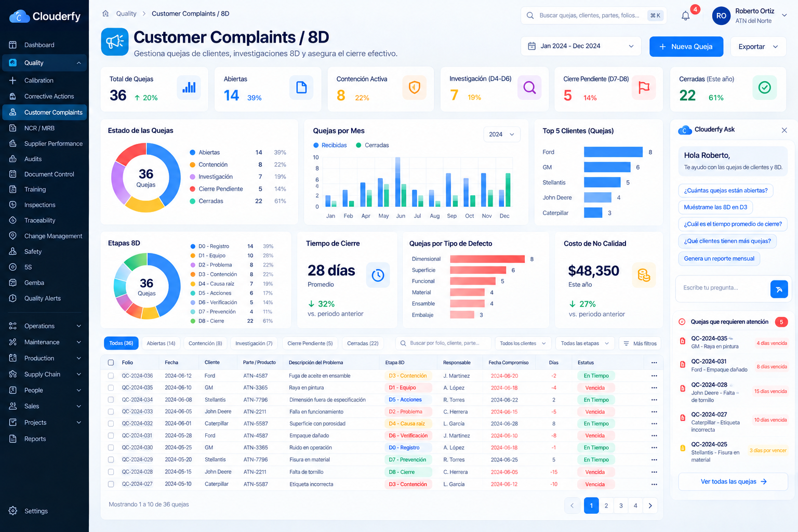Viewport: 798px width, 532px height.
Task: Click the Tiempo de Cierre clock icon
Action: click(378, 275)
